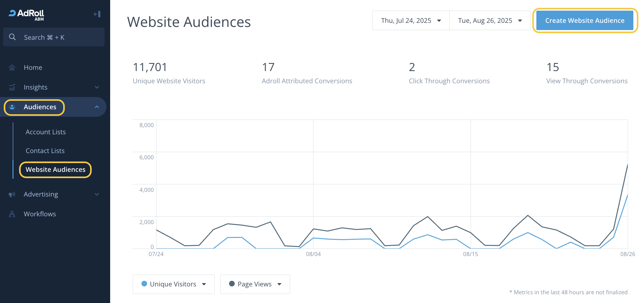Click the Advertising megaphone icon
The image size is (644, 303).
tap(12, 194)
